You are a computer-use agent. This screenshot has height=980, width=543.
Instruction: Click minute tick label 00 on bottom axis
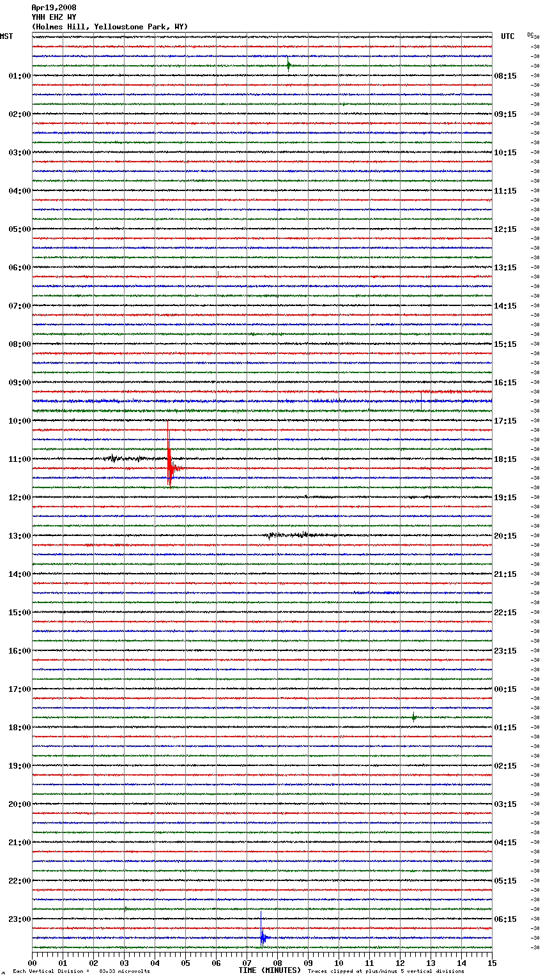pos(33,963)
